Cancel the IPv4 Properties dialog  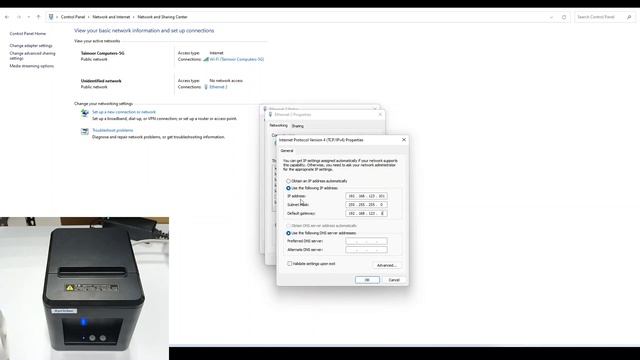pyautogui.click(x=394, y=280)
